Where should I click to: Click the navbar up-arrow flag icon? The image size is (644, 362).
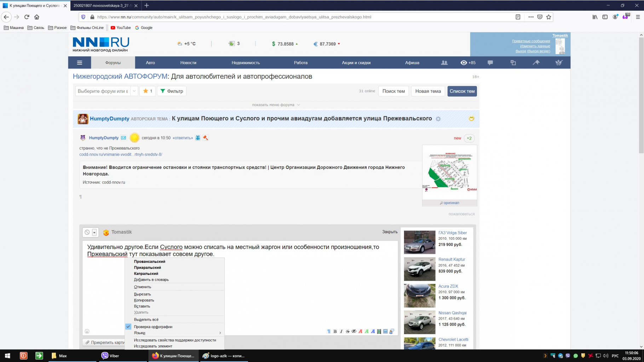[x=536, y=63]
